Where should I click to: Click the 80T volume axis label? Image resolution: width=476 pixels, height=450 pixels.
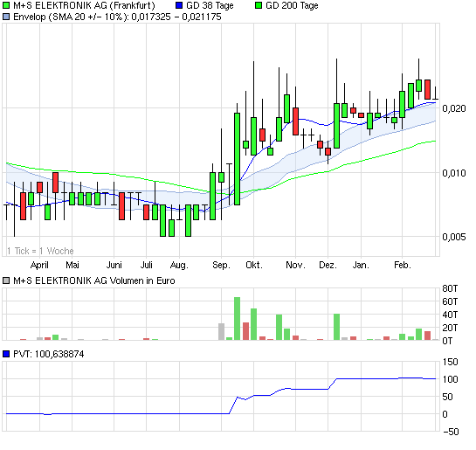(x=450, y=288)
